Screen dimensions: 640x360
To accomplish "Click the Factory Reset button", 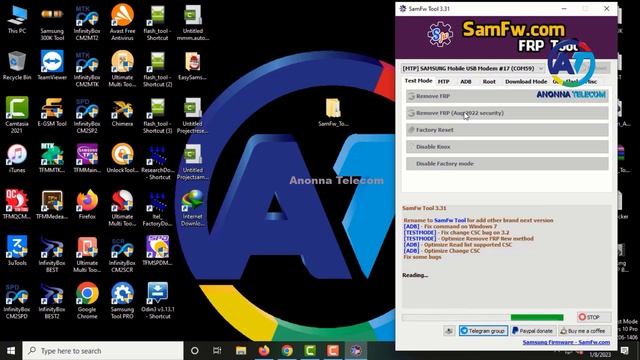I will click(x=507, y=130).
